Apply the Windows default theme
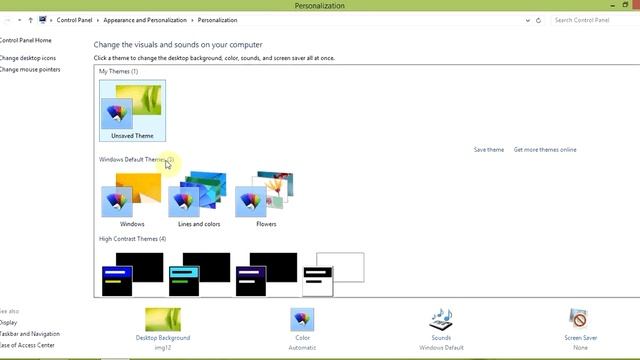 tap(132, 199)
